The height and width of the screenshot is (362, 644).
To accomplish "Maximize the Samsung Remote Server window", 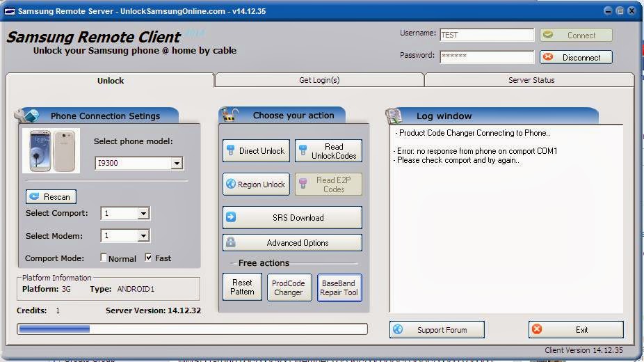I will coord(620,11).
